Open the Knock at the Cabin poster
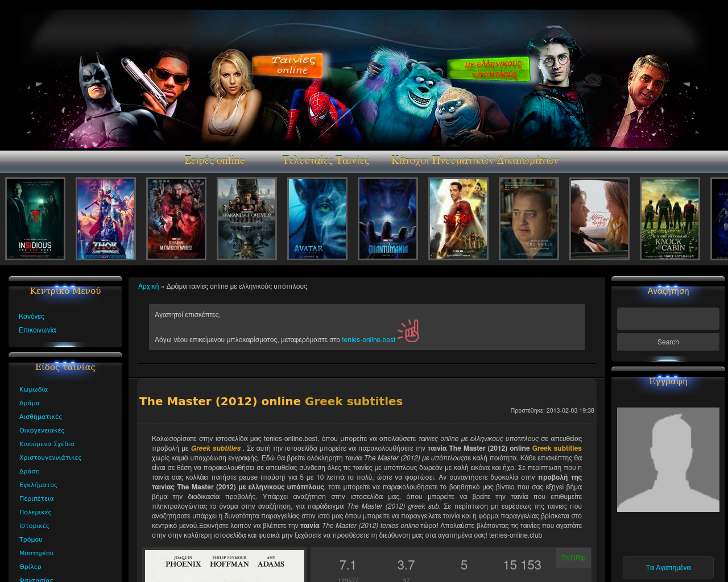The height and width of the screenshot is (582, 728). coord(670,219)
